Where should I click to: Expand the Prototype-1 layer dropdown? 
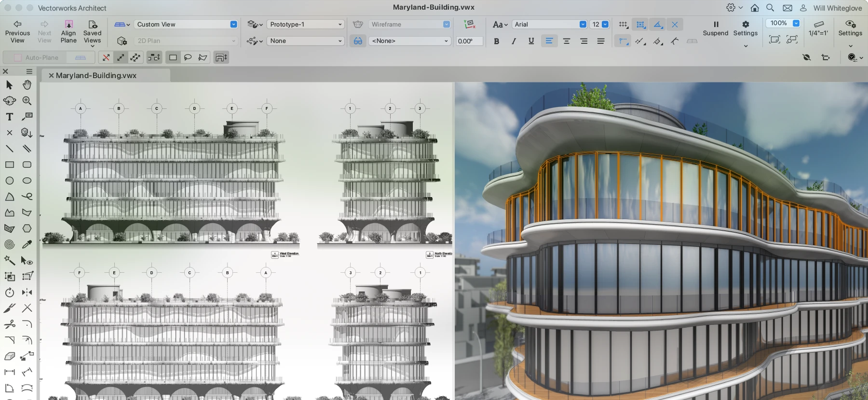pyautogui.click(x=305, y=25)
